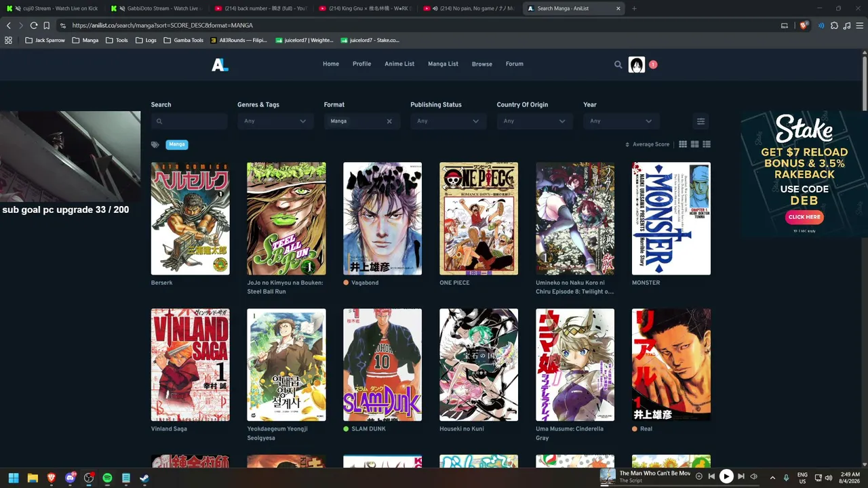Open File Explorer from the taskbar
The image size is (868, 488).
[32, 478]
